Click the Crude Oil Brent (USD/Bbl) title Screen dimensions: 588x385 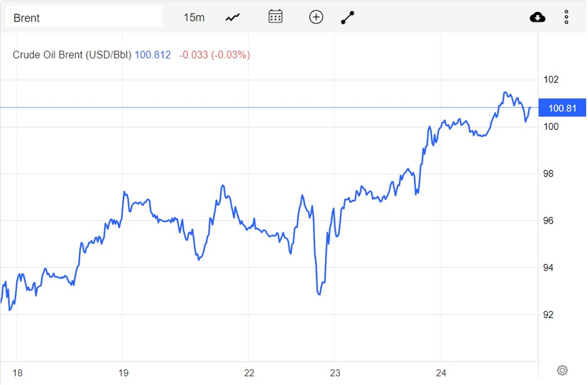coord(72,55)
